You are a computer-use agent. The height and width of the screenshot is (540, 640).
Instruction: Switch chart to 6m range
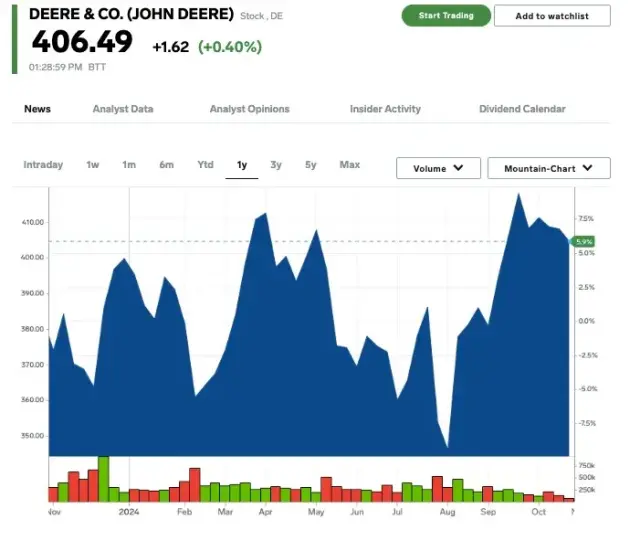[x=166, y=165]
